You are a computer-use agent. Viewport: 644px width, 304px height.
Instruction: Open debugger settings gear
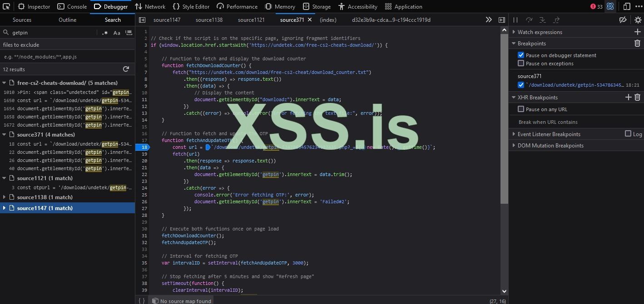(638, 20)
